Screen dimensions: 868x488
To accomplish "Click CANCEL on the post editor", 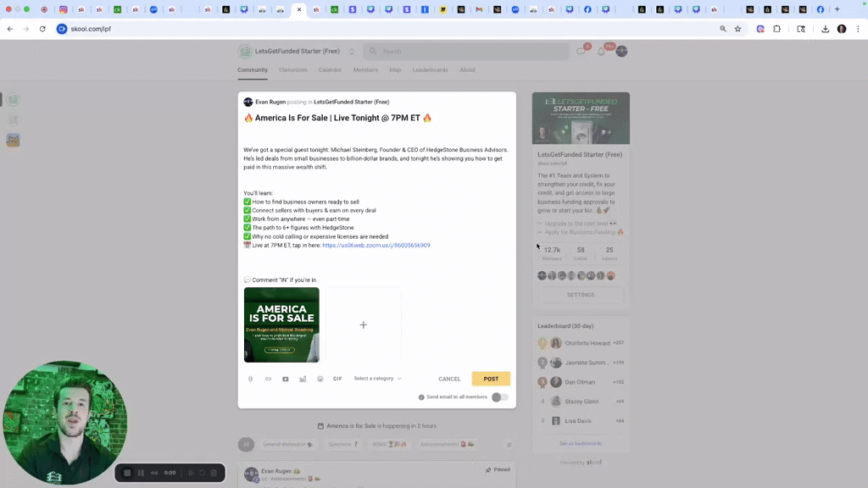I will coord(449,379).
